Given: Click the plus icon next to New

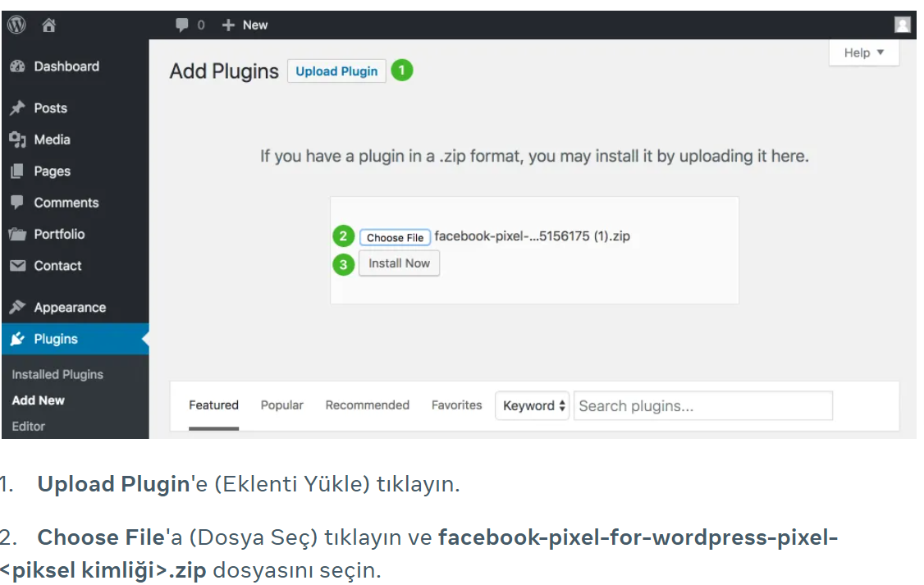Looking at the screenshot, I should coord(228,25).
